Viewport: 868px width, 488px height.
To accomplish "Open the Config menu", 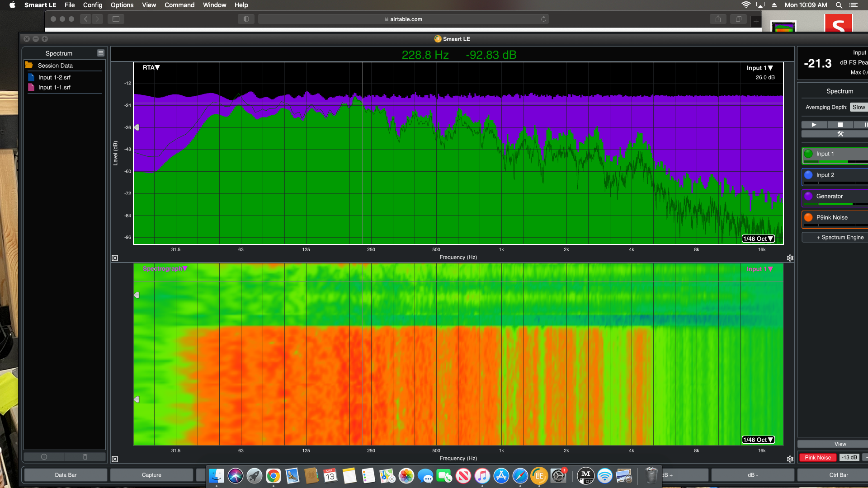I will point(93,5).
